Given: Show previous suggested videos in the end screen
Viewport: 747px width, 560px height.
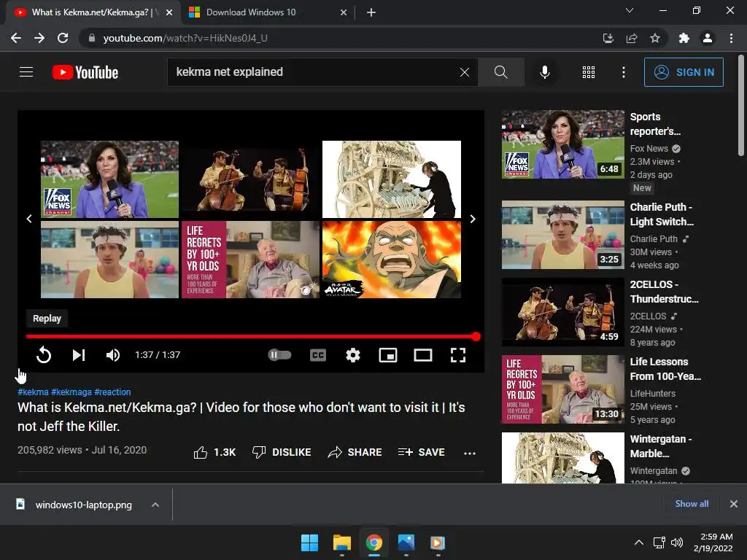Looking at the screenshot, I should 29,219.
